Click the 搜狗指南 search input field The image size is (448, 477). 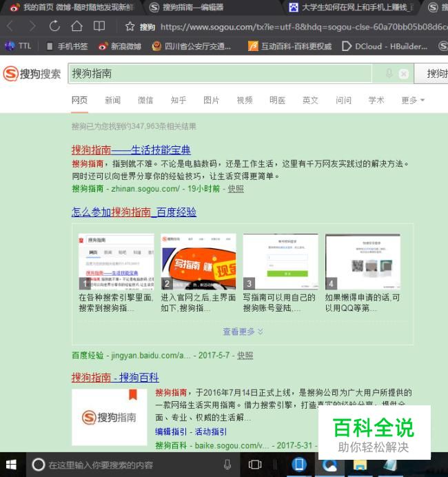click(220, 73)
